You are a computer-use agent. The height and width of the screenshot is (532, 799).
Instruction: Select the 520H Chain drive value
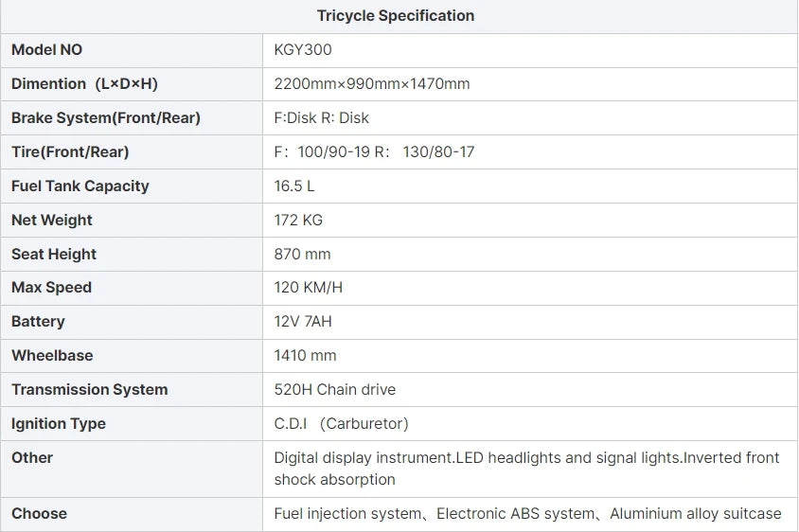pos(335,389)
